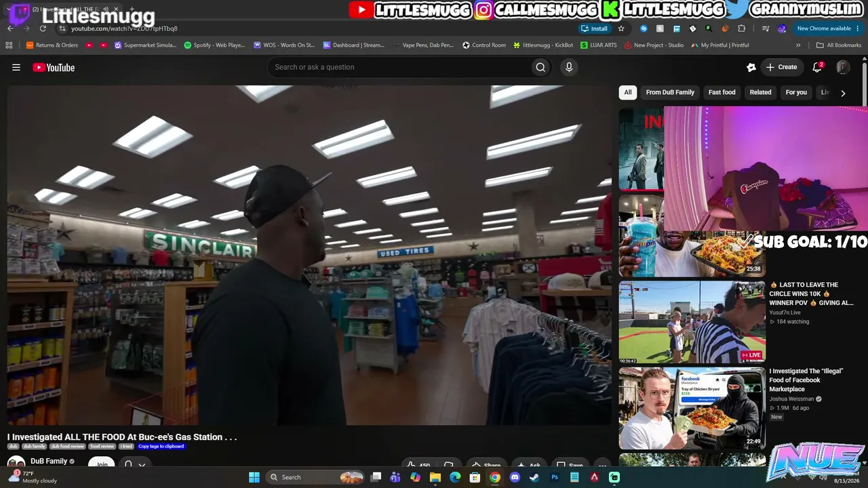This screenshot has height=488, width=868.
Task: Reload the page in Chrome
Action: [43, 28]
